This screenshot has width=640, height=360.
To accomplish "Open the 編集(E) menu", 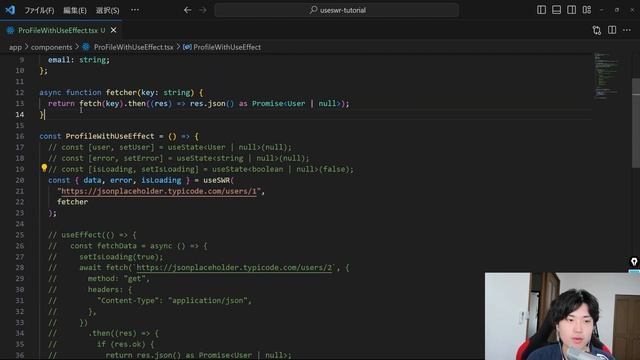I will pyautogui.click(x=75, y=10).
